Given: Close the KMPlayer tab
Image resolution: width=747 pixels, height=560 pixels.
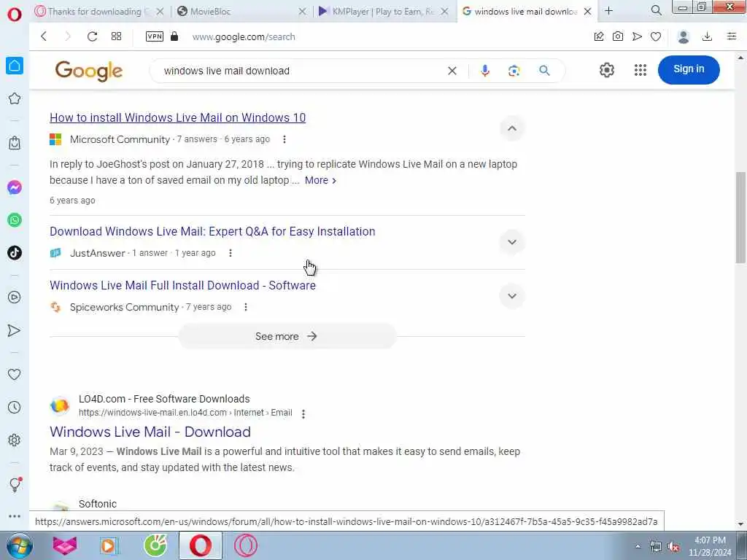Looking at the screenshot, I should tap(444, 12).
